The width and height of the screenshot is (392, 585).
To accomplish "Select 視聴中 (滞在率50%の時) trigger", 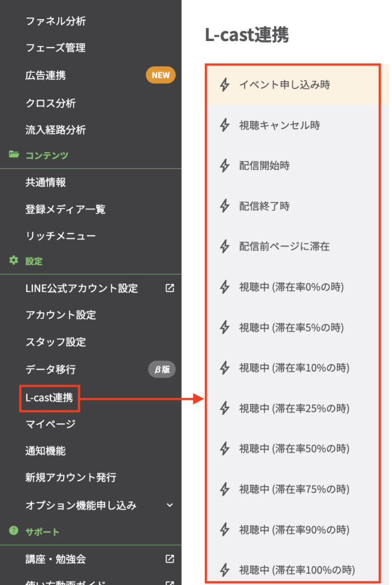I will tap(294, 448).
